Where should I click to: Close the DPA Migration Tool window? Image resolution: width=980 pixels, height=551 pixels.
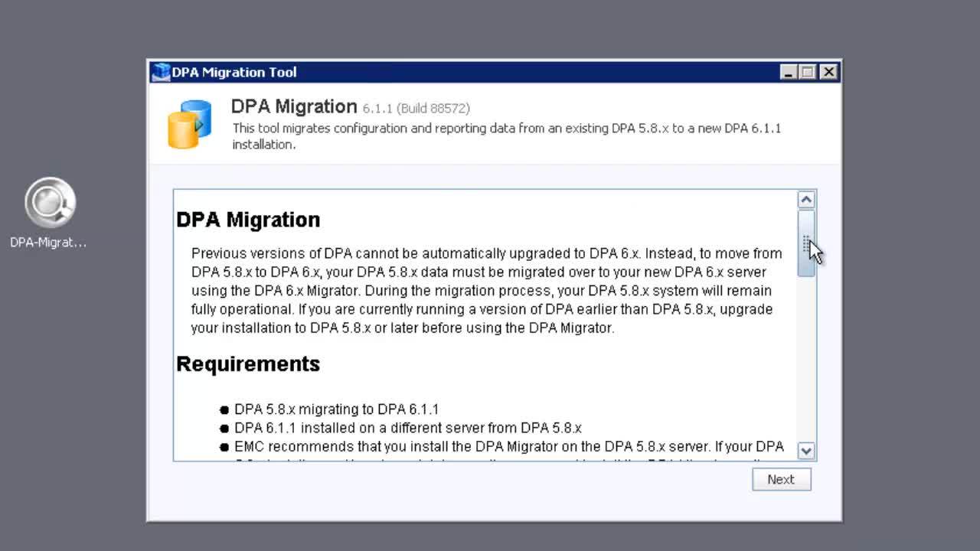(828, 72)
